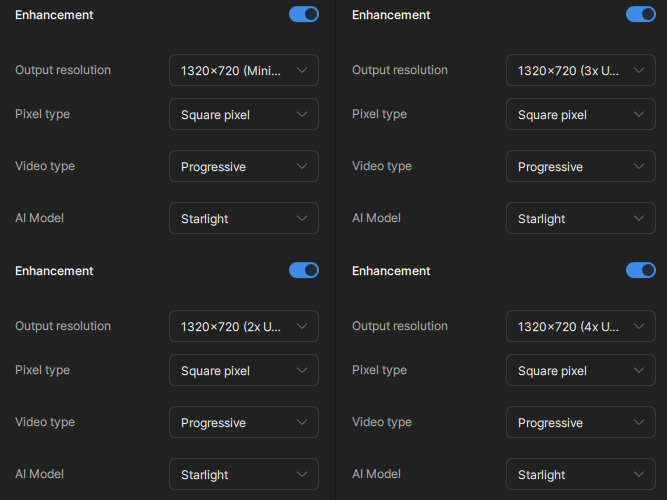Toggle Enhancement switch in the top-left panel
Viewport: 667px width, 500px height.
pyautogui.click(x=304, y=14)
